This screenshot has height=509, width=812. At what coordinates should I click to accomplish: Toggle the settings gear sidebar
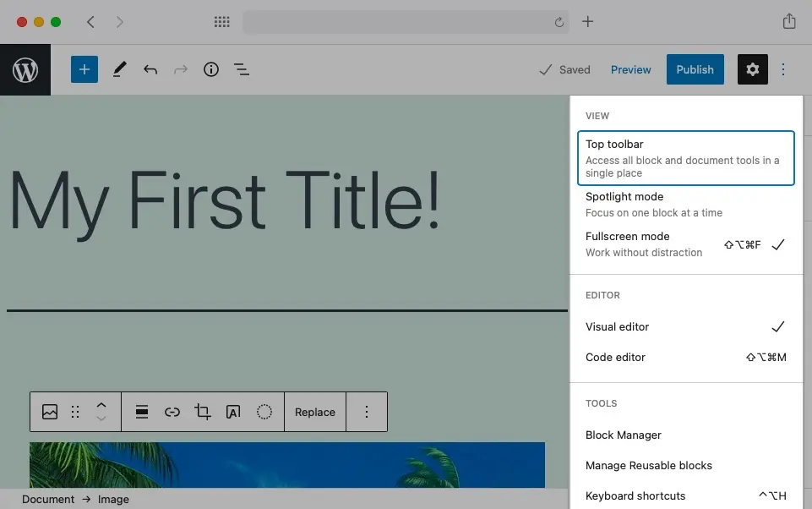pos(753,69)
